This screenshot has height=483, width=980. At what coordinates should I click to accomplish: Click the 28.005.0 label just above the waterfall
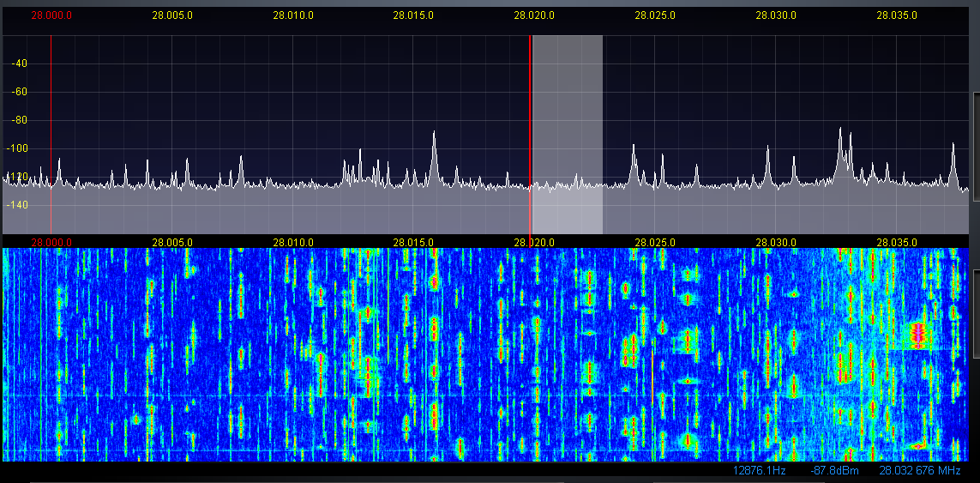click(171, 242)
